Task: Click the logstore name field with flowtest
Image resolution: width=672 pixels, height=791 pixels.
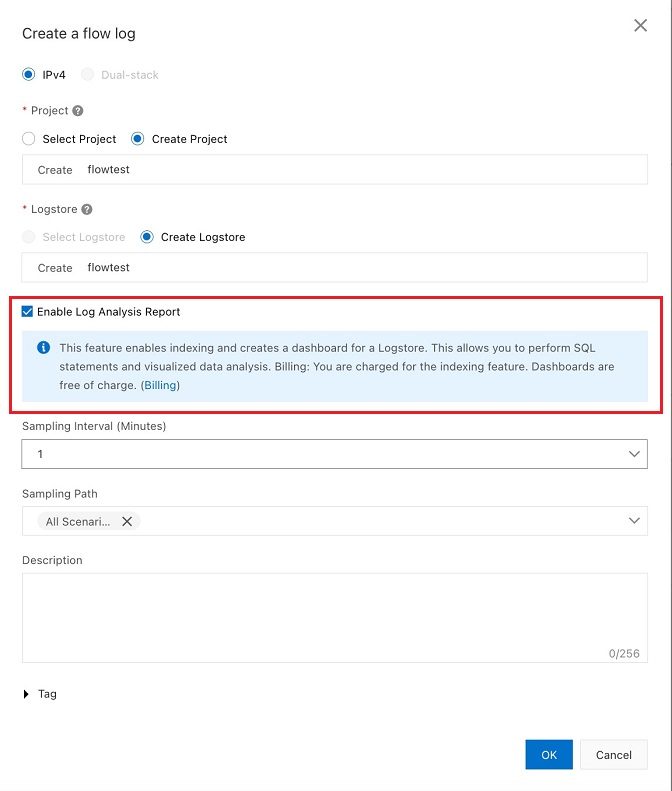Action: (360, 268)
